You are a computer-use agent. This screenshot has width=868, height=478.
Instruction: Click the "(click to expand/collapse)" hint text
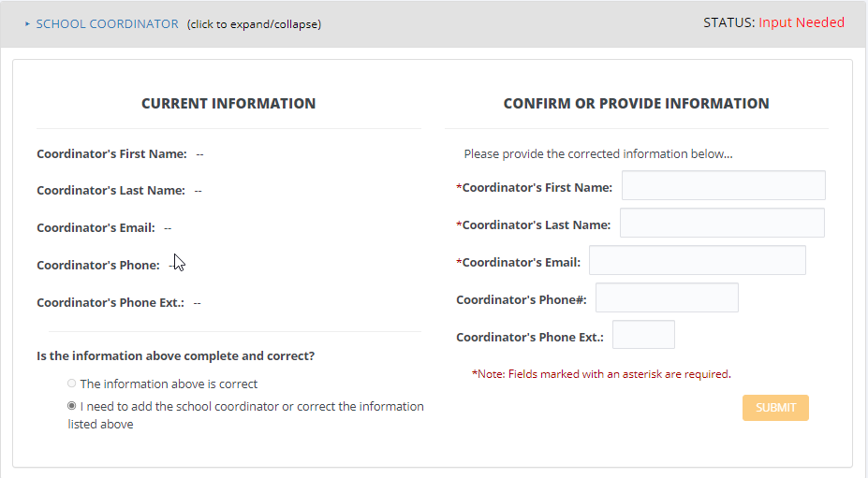(x=254, y=24)
